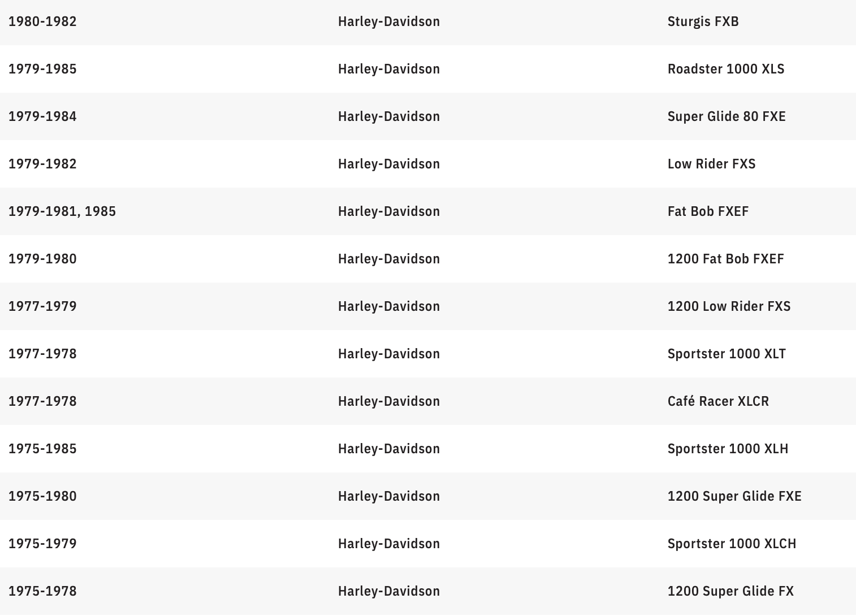
Task: Click the Fat Bob FXEF model cell
Action: tap(708, 211)
